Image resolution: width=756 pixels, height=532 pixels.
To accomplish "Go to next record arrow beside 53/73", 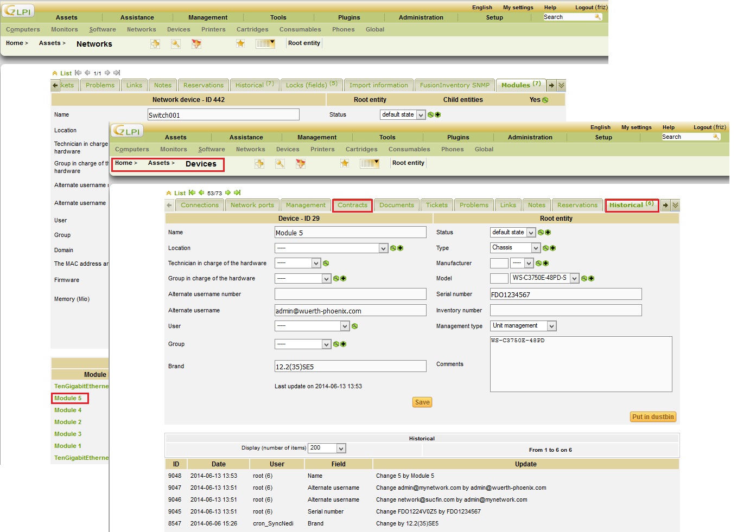I will tap(228, 193).
